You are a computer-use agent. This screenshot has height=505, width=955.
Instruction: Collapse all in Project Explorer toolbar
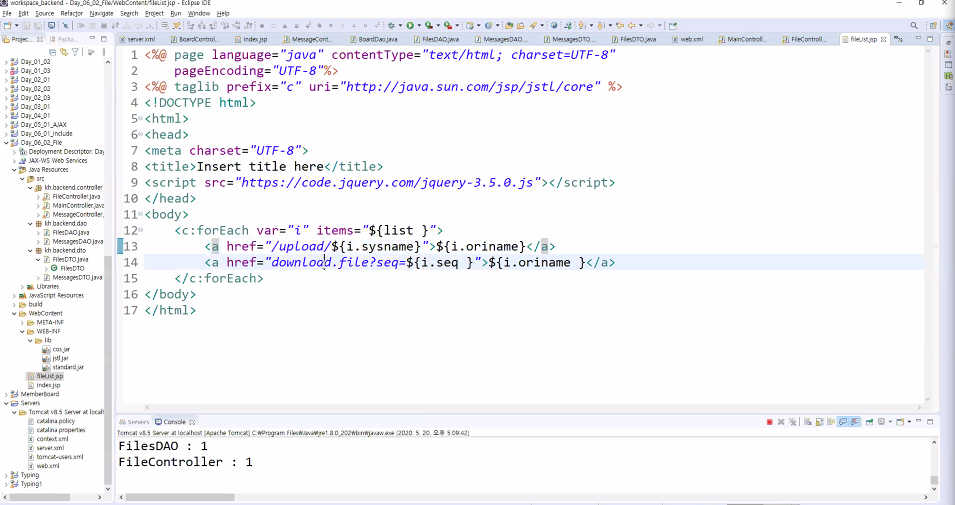coord(52,52)
